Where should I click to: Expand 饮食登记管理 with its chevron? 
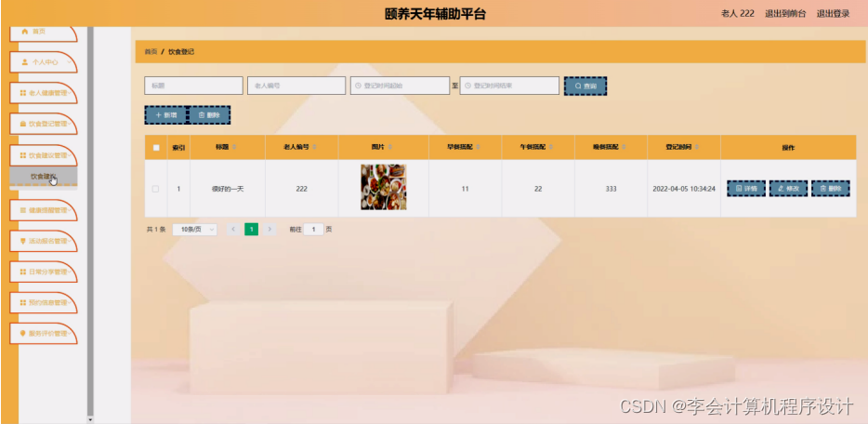tap(69, 124)
